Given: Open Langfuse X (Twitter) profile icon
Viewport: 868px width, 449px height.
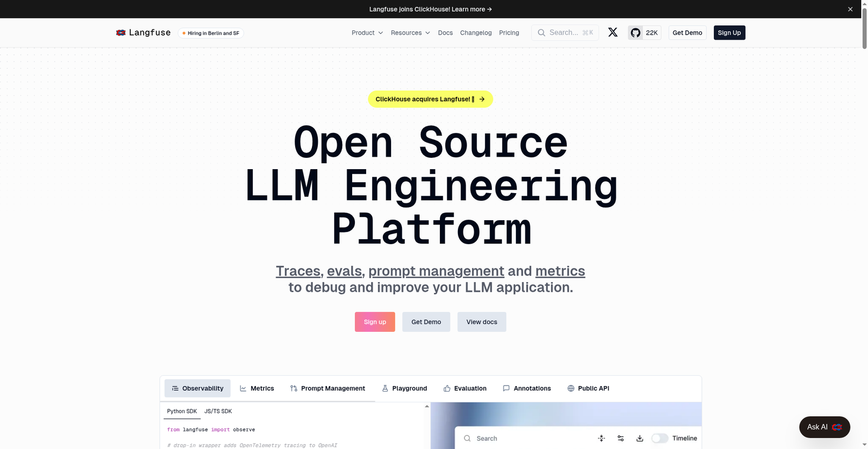Looking at the screenshot, I should tap(612, 33).
